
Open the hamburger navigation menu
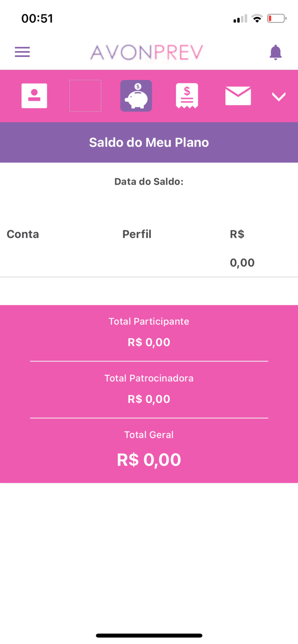(22, 52)
